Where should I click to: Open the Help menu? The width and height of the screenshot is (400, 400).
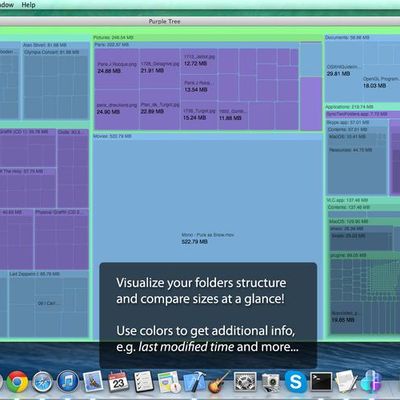28,5
